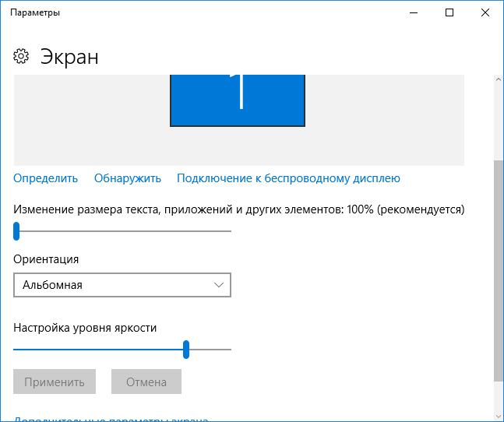
Task: Click the Ориентация label
Action: click(x=46, y=259)
